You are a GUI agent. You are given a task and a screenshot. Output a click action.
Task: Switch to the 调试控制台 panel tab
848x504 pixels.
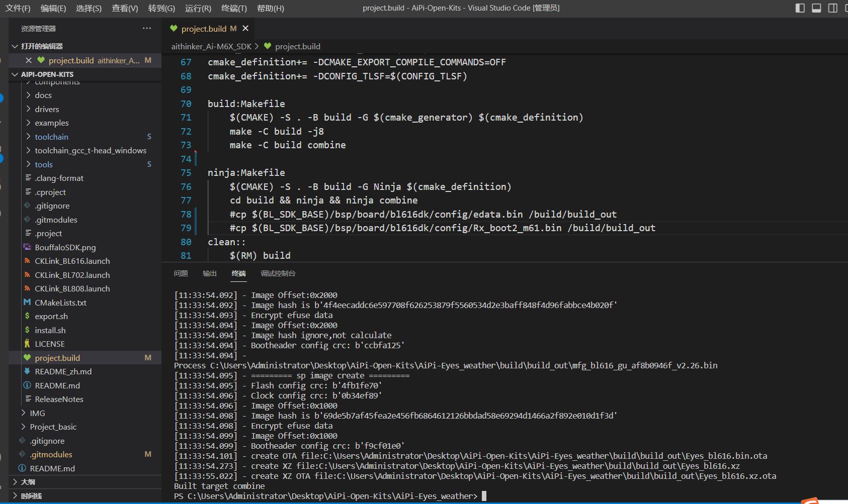(278, 273)
